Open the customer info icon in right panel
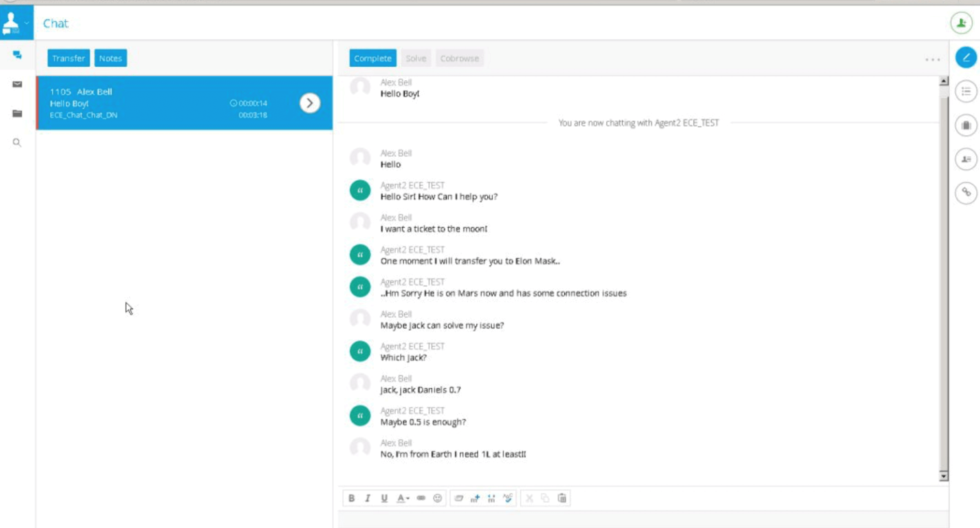The width and height of the screenshot is (980, 528). point(966,159)
